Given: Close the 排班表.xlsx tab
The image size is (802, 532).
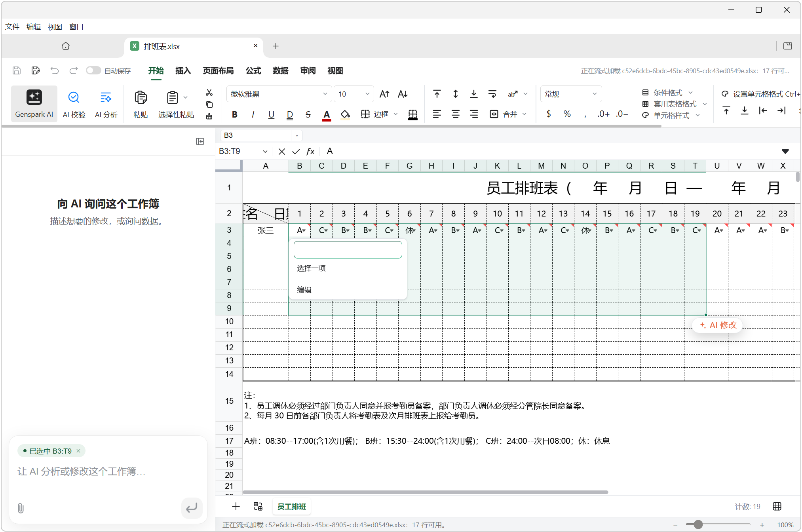Looking at the screenshot, I should [256, 46].
